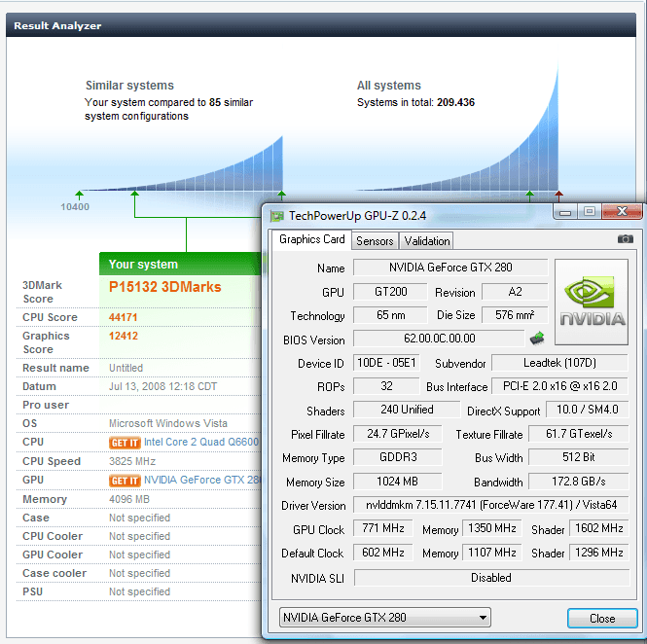Click the Default Clock field 602 MHz

(383, 553)
